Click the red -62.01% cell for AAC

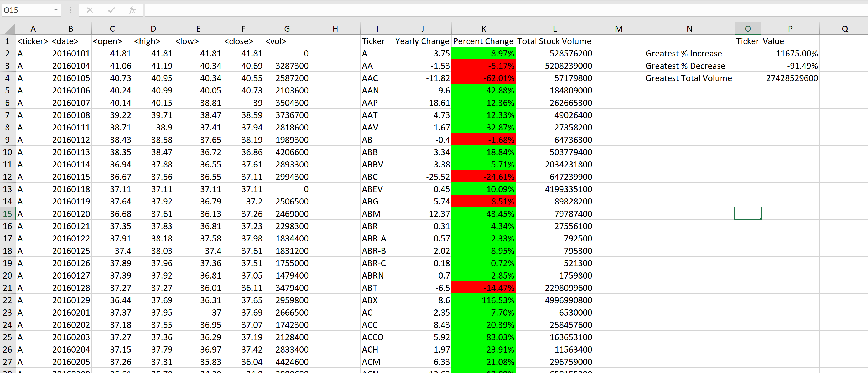pos(483,78)
